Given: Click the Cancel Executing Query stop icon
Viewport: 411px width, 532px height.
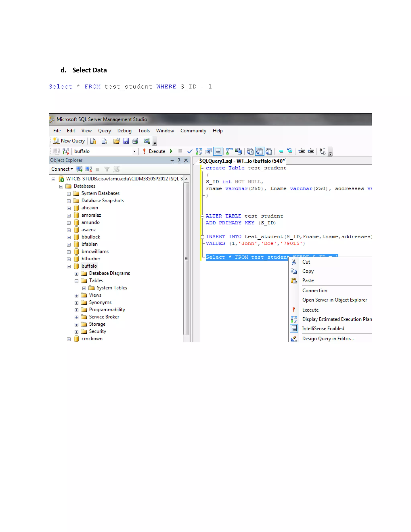Looking at the screenshot, I should pyautogui.click(x=180, y=151).
